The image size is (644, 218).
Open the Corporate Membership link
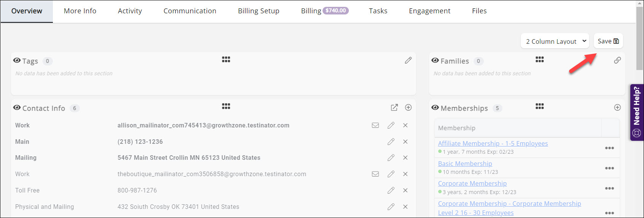pyautogui.click(x=472, y=183)
